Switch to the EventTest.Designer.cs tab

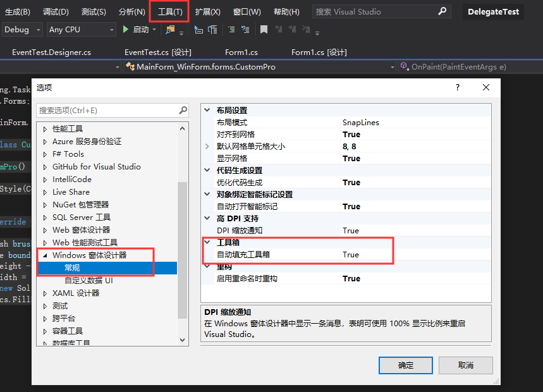(52, 52)
